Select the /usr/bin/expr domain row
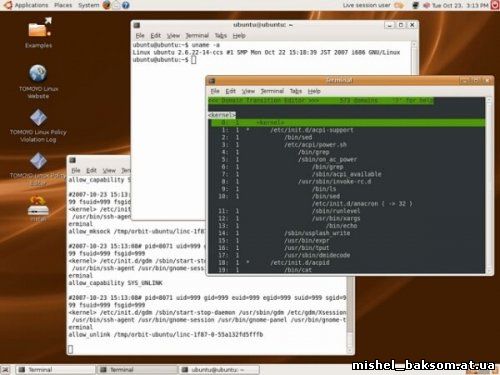 click(346, 240)
